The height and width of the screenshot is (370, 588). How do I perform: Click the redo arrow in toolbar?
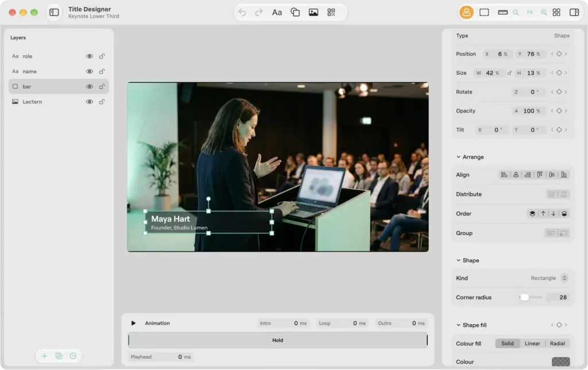259,13
